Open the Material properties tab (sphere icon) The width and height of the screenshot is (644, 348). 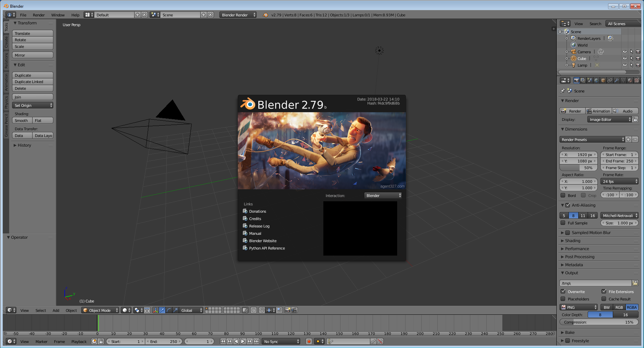point(630,80)
